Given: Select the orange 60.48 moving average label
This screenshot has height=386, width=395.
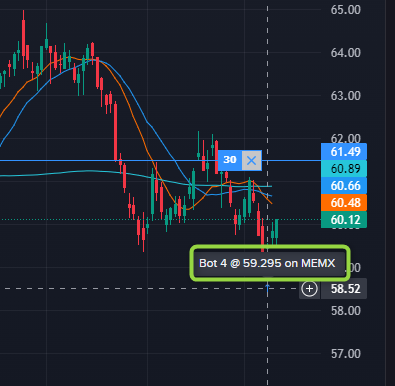Looking at the screenshot, I should (344, 203).
